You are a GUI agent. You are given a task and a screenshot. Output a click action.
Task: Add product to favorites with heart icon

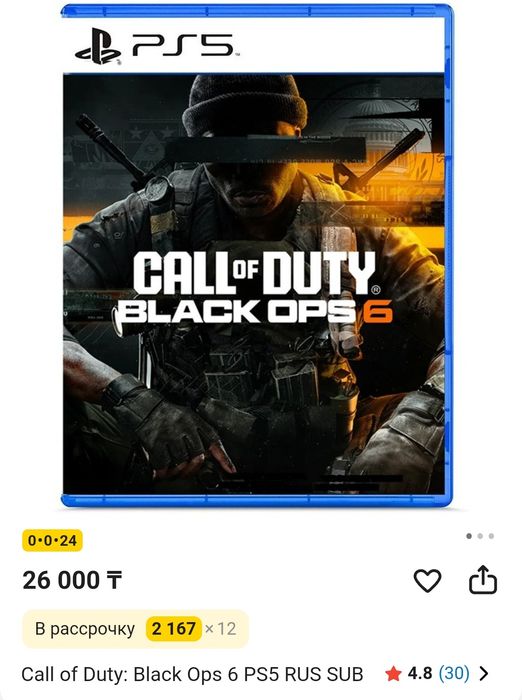click(x=427, y=580)
